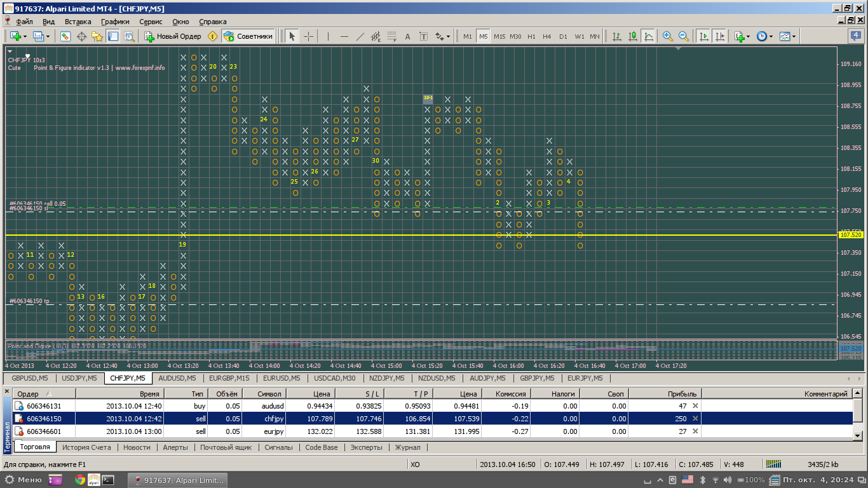The image size is (868, 488).
Task: Switch timeframe to H4
Action: tap(547, 36)
